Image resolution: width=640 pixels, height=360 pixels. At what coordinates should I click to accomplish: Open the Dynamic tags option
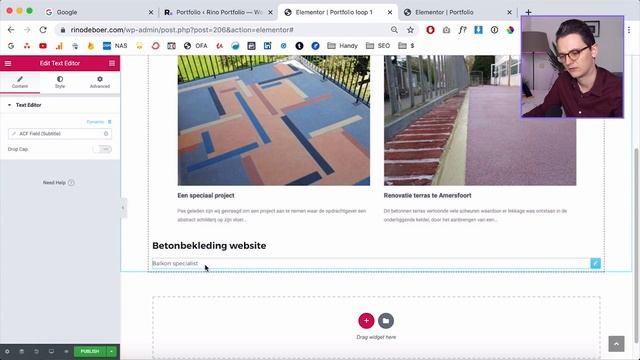pyautogui.click(x=99, y=122)
